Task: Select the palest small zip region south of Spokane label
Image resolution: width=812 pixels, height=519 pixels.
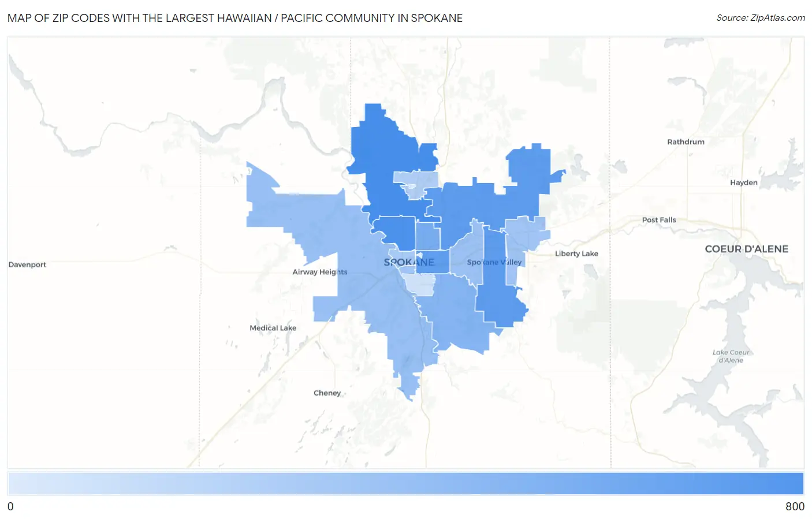Action: (x=420, y=284)
